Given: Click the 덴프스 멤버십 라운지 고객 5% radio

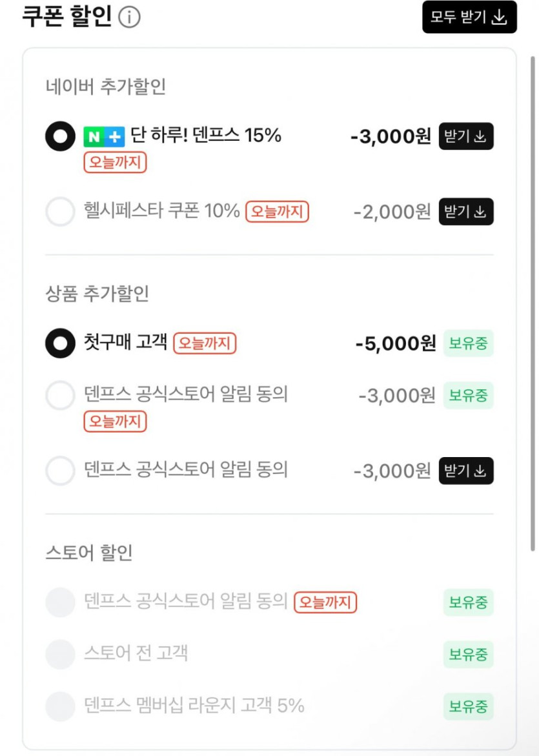Looking at the screenshot, I should pos(60,706).
